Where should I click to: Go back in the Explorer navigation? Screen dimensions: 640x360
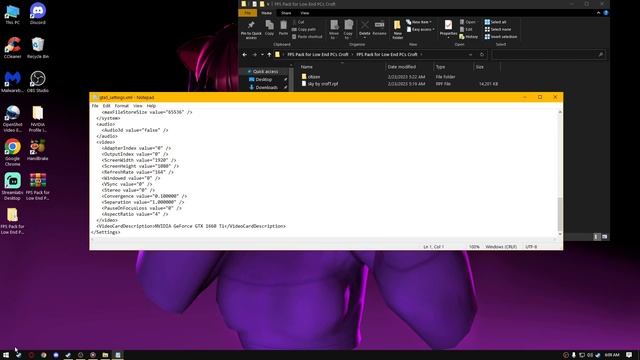(x=244, y=54)
